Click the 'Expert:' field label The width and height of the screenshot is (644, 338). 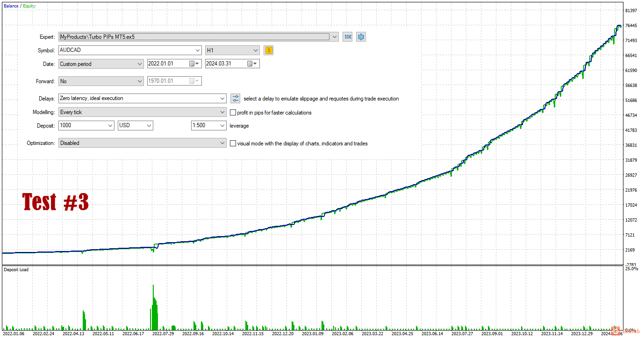pos(47,37)
